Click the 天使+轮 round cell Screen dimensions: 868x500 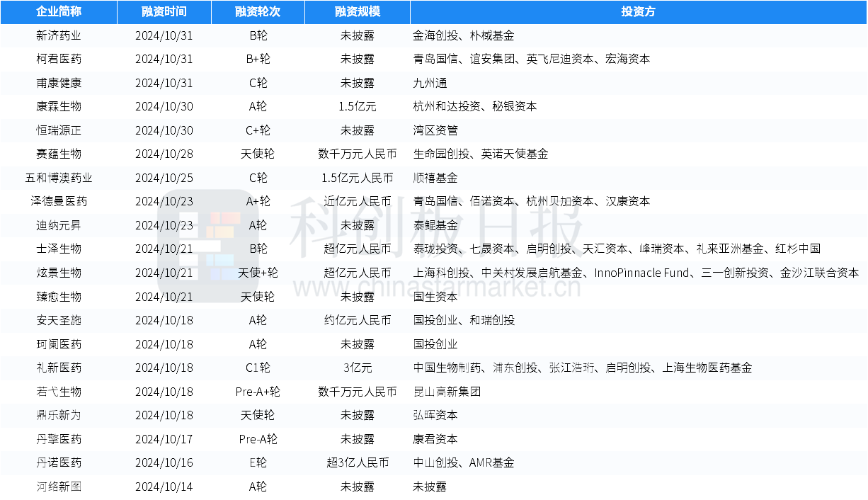pos(258,273)
